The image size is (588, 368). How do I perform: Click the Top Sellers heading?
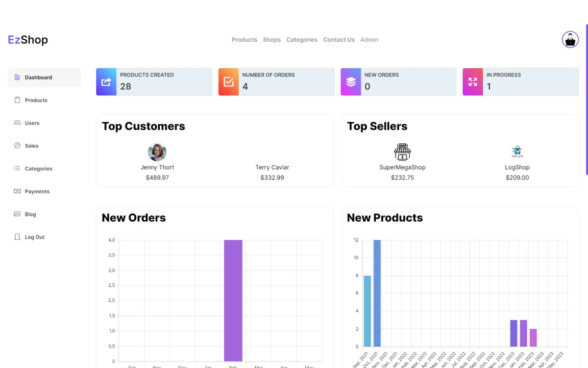point(377,126)
